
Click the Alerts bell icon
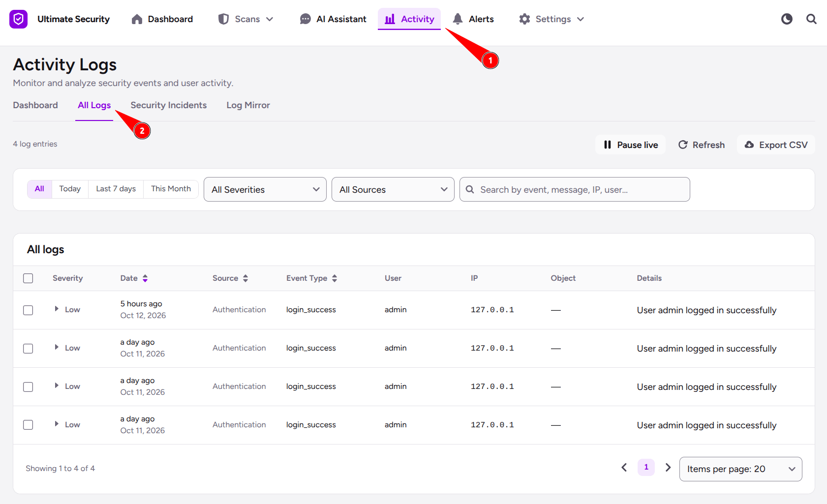(458, 19)
